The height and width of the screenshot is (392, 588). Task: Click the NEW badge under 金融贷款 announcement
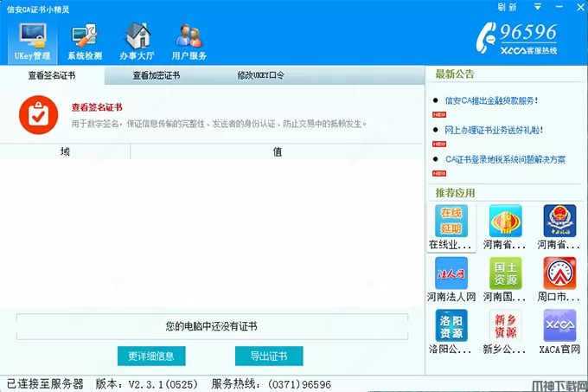439,115
